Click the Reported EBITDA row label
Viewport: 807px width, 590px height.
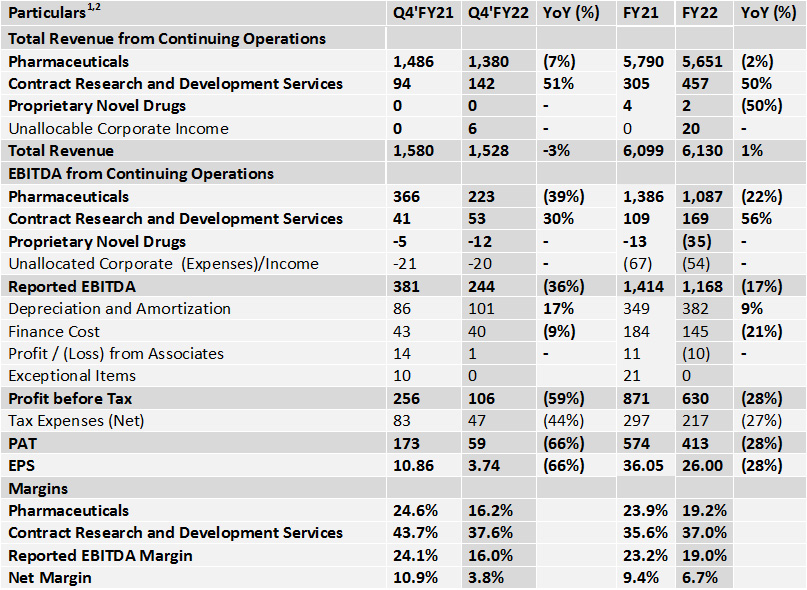pos(72,287)
